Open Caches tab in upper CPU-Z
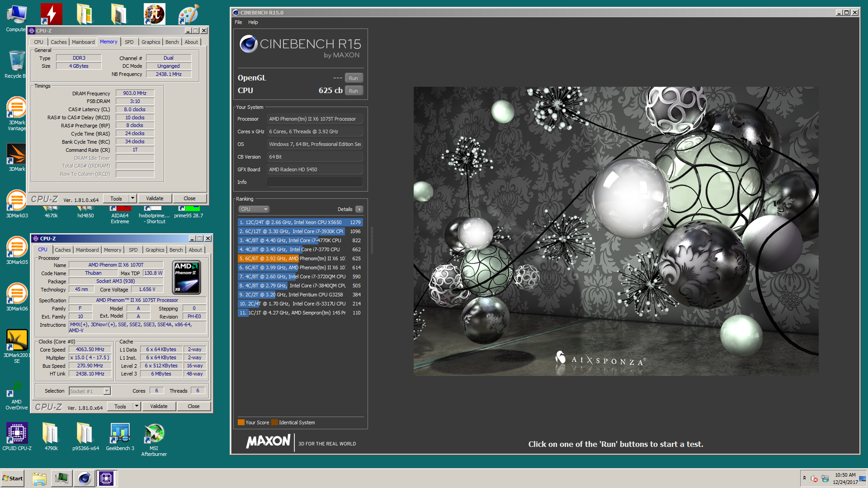Viewport: 868px width, 488px height. (x=59, y=42)
